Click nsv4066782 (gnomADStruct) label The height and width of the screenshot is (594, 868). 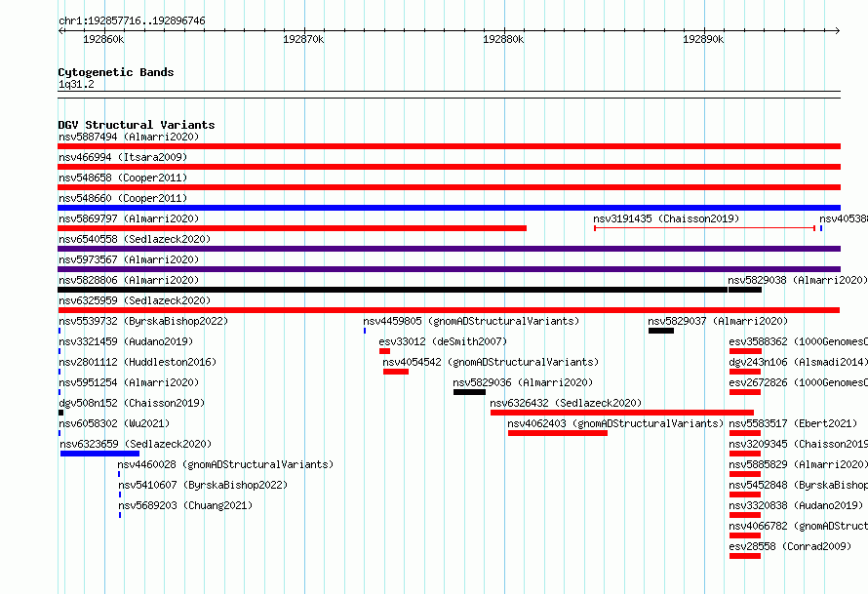[798, 526]
